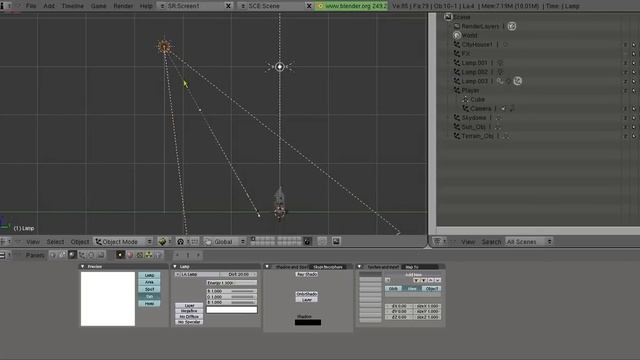The width and height of the screenshot is (640, 360).
Task: Show Radiosity buttons sub-context
Action: 149,255
